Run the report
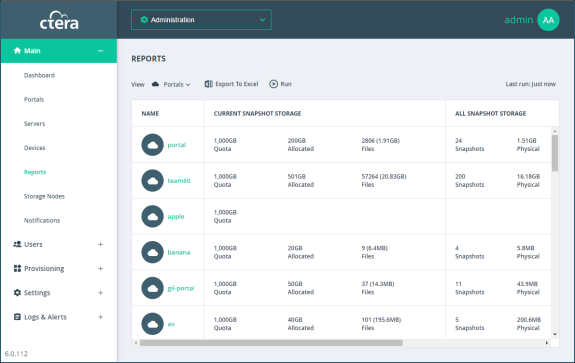The height and width of the screenshot is (363, 575). [281, 84]
